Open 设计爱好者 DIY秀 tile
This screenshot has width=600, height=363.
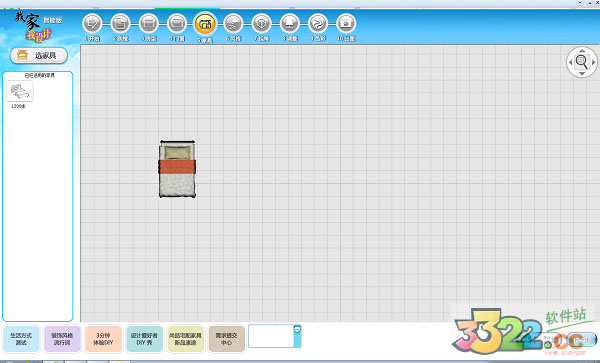(144, 339)
